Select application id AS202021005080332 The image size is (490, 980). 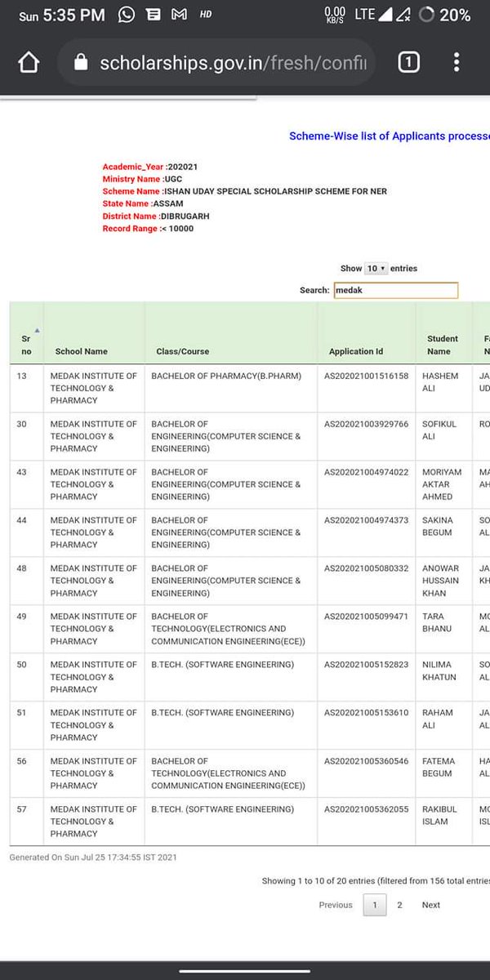pyautogui.click(x=367, y=568)
